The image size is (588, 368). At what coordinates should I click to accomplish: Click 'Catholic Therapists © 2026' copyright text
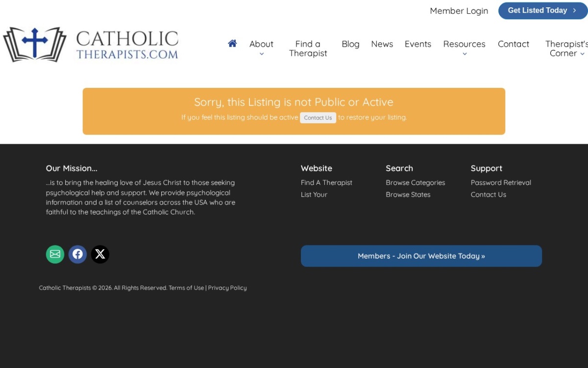click(x=75, y=288)
